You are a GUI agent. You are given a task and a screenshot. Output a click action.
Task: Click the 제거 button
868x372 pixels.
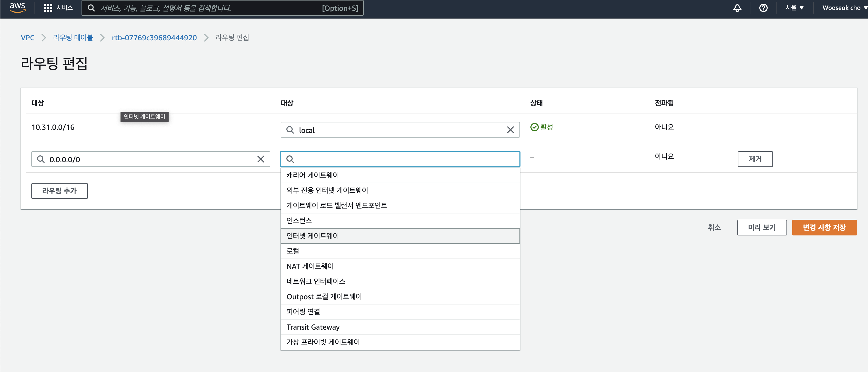click(x=755, y=159)
